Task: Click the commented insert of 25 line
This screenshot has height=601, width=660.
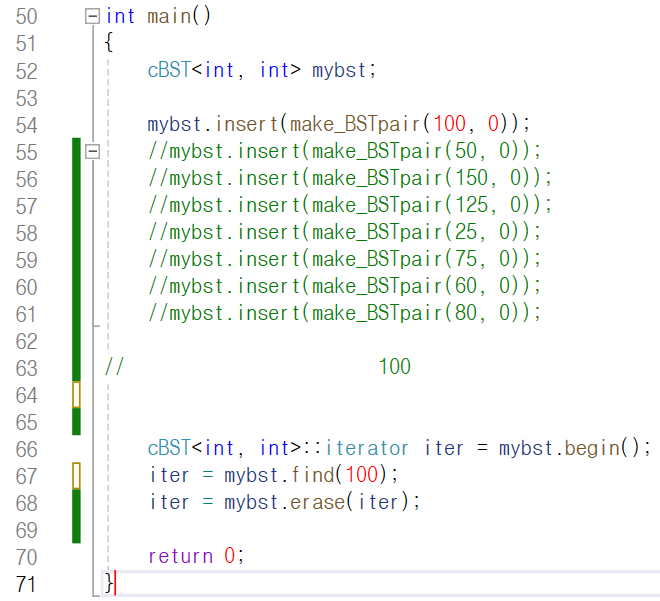Action: [344, 232]
